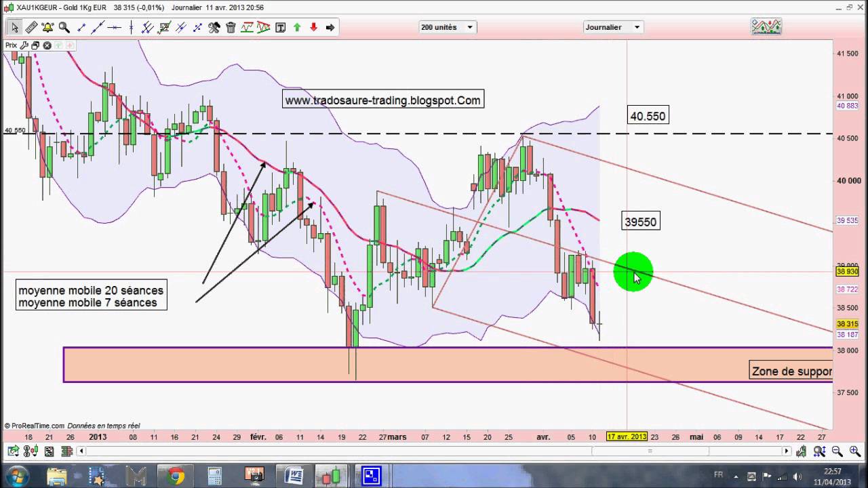Pick the green up arrow marker
Screen dimensions: 868x488
click(x=297, y=28)
